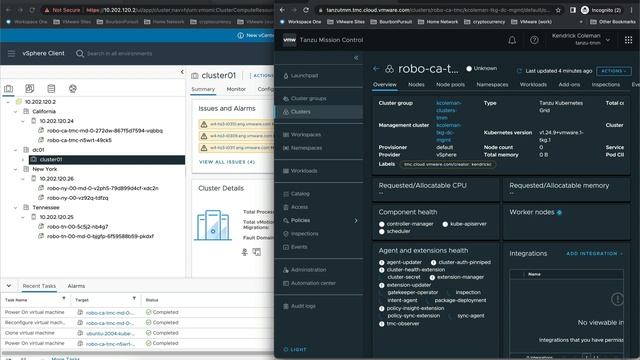
Task: Open VMware services apps grid icon
Action: coord(628,40)
